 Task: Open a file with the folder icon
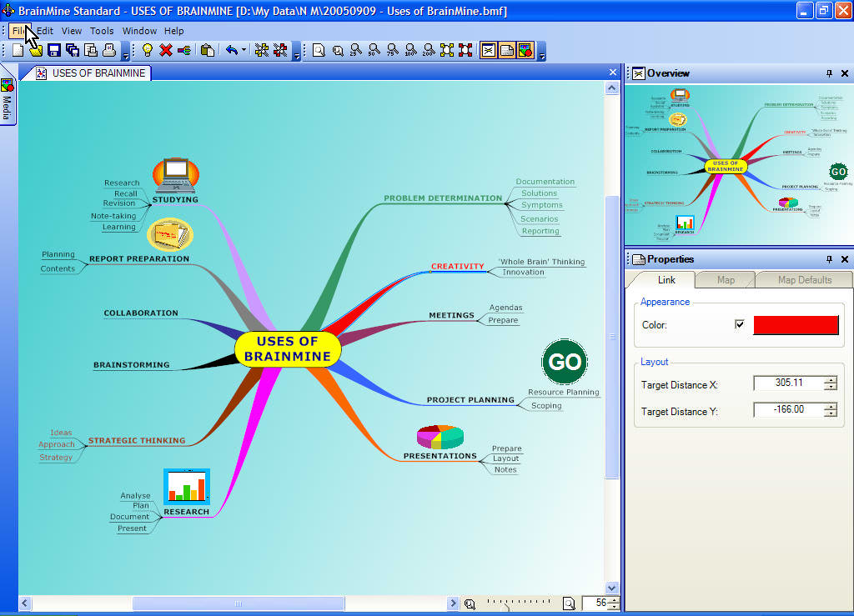pos(36,51)
